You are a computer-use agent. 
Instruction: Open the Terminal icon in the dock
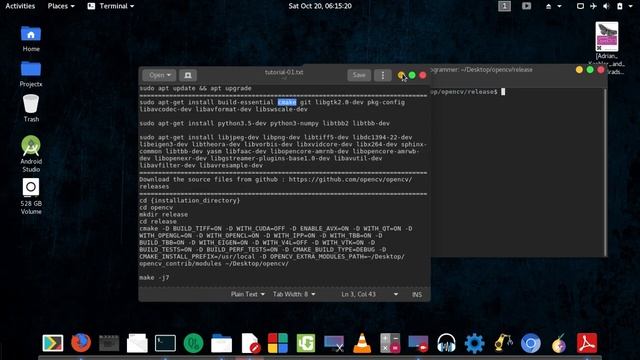pyautogui.click(x=165, y=343)
